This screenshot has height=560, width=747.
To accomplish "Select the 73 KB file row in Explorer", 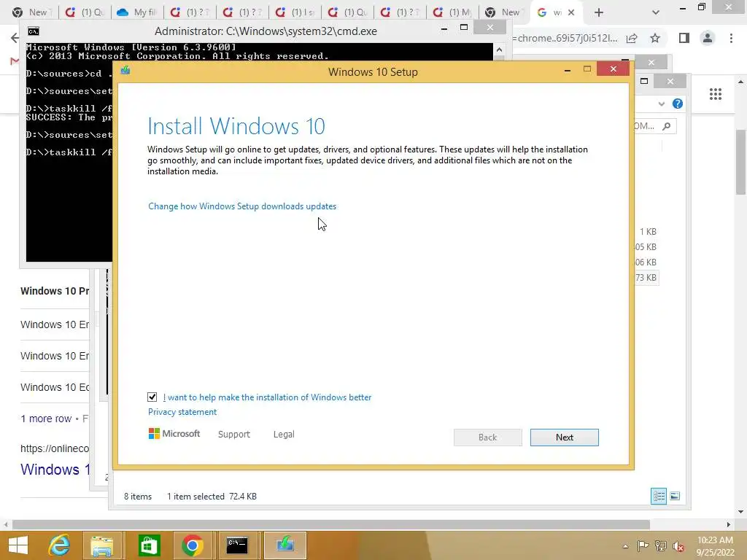I will (646, 277).
